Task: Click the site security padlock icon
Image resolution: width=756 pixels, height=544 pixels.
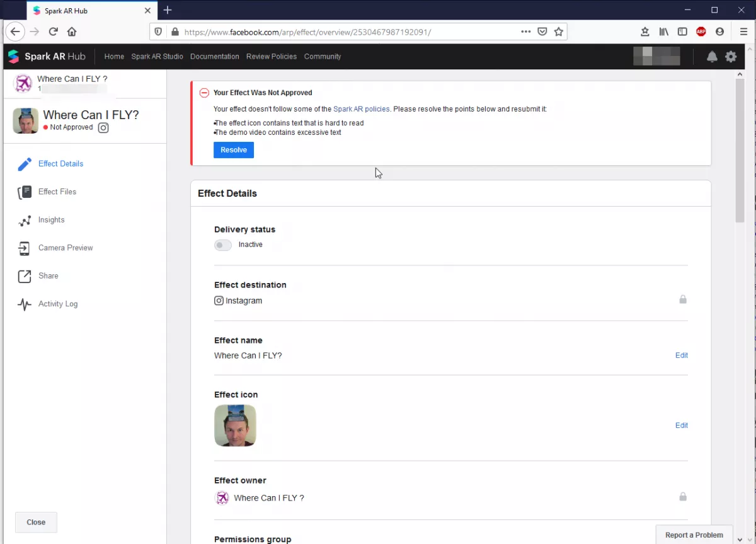Action: 175,32
